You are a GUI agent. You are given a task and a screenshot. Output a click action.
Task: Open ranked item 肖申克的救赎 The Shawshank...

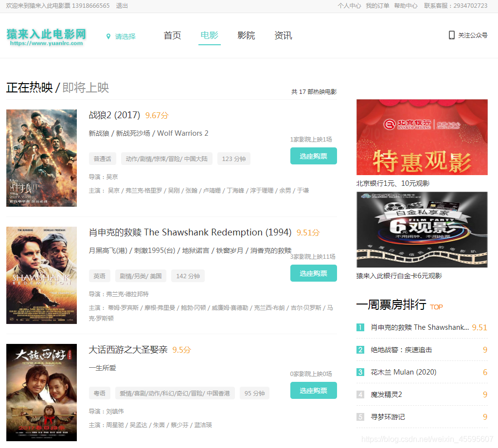tap(420, 327)
